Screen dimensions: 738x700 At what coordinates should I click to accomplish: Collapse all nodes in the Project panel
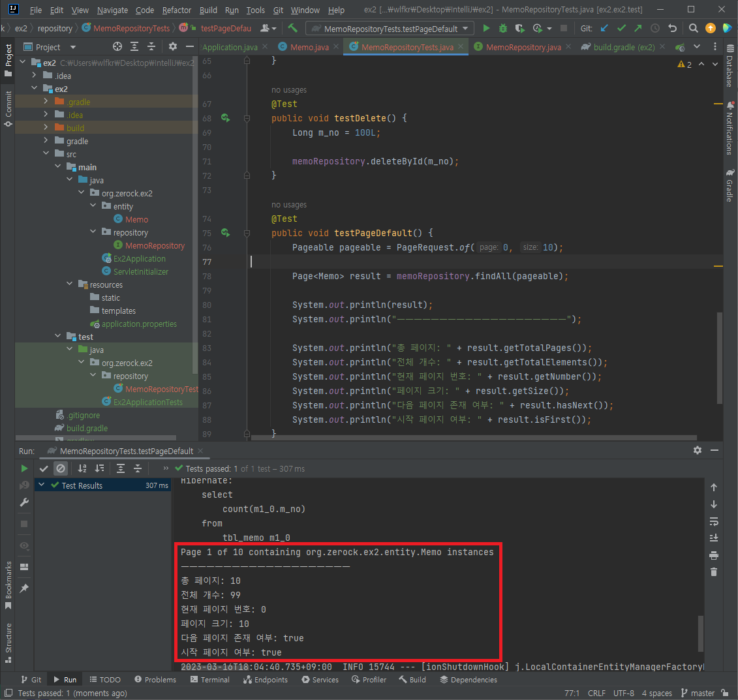click(151, 46)
